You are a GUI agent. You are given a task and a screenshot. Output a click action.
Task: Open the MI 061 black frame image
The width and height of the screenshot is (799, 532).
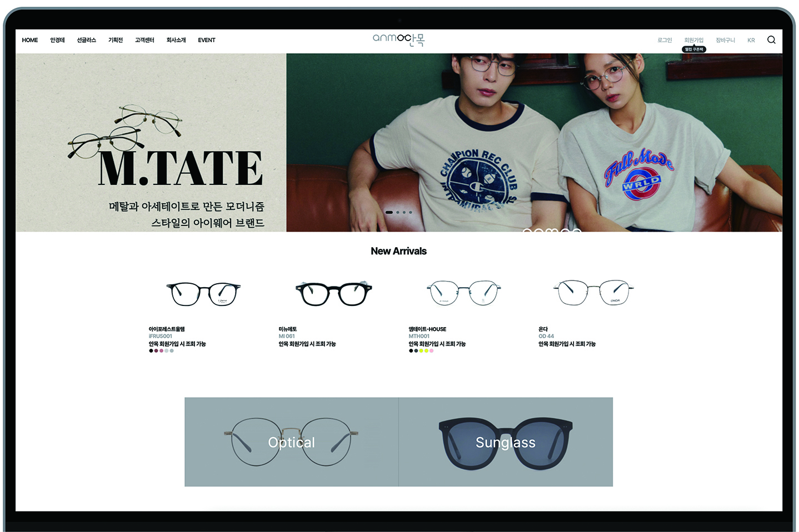pyautogui.click(x=333, y=293)
